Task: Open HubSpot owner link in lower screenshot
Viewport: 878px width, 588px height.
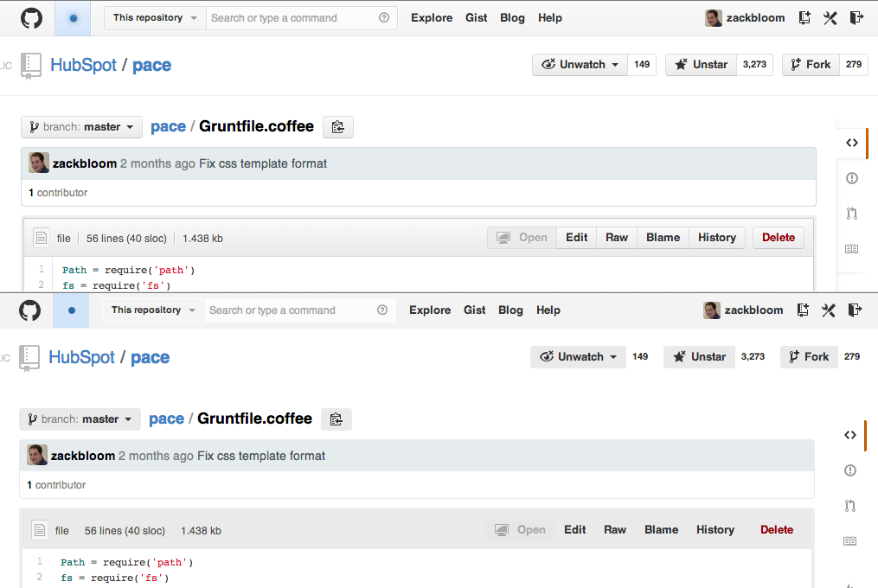Action: click(x=82, y=357)
